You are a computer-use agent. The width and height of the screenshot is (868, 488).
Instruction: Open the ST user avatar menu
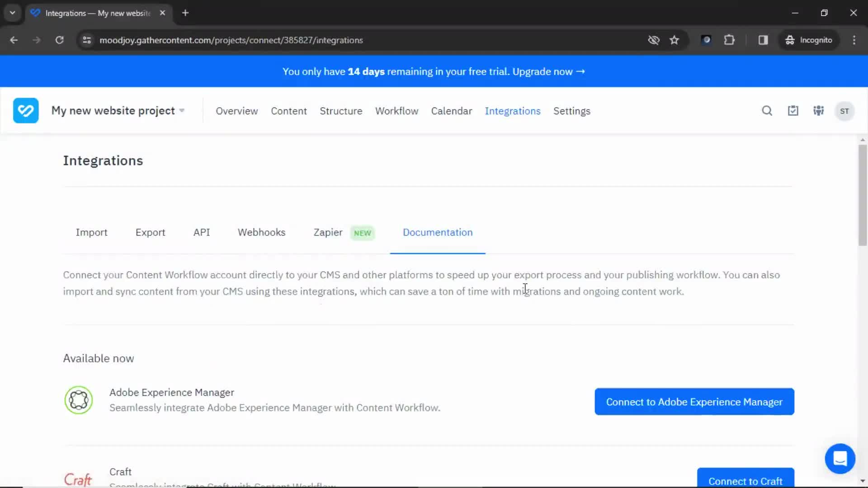(x=844, y=111)
